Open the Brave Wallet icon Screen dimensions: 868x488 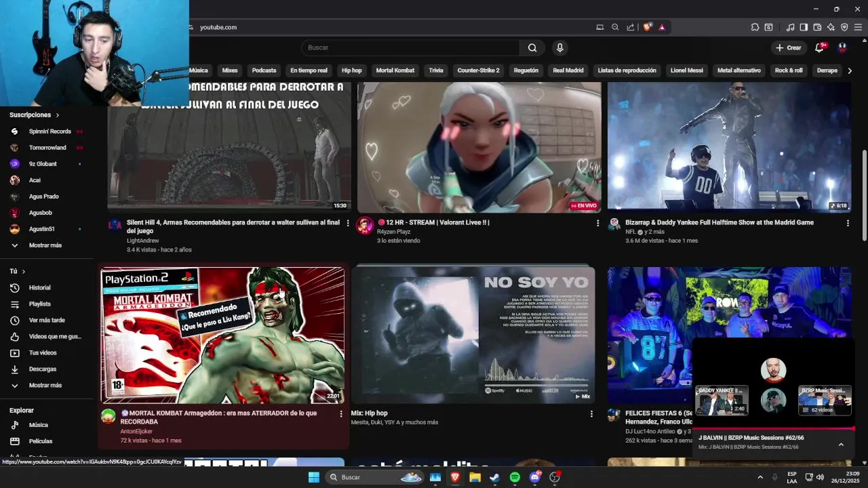pos(817,27)
